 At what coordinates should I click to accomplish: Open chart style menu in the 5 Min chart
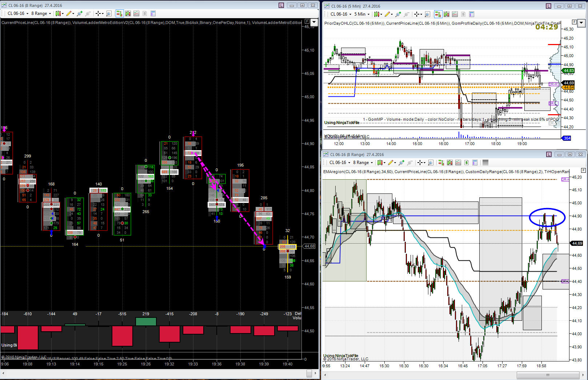(x=379, y=14)
